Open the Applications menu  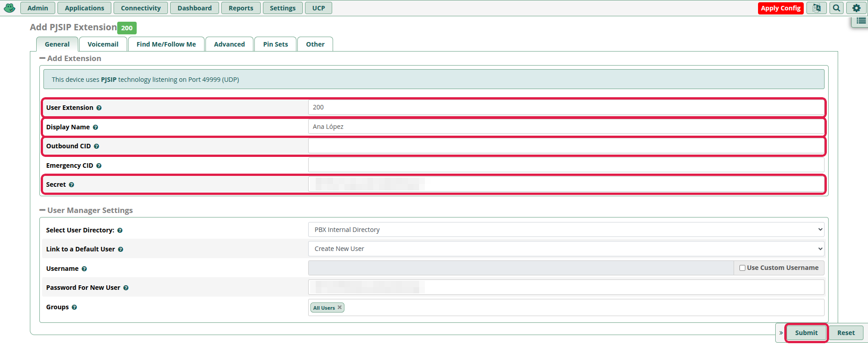(84, 8)
